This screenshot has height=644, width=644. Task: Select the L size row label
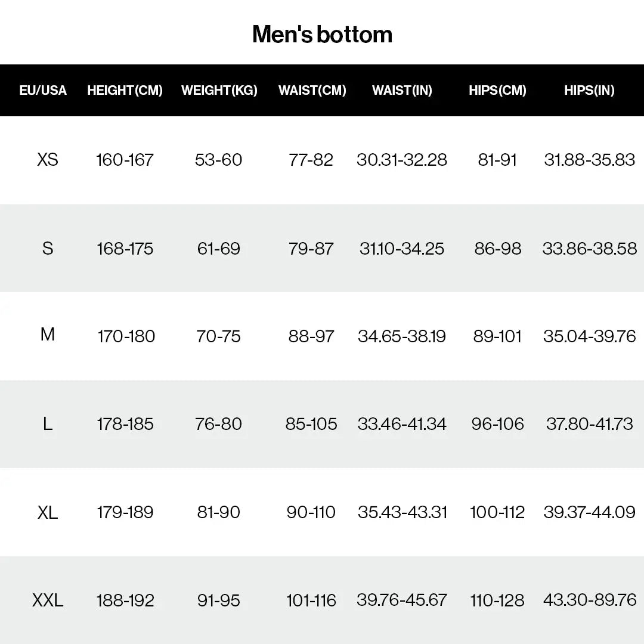pyautogui.click(x=48, y=424)
